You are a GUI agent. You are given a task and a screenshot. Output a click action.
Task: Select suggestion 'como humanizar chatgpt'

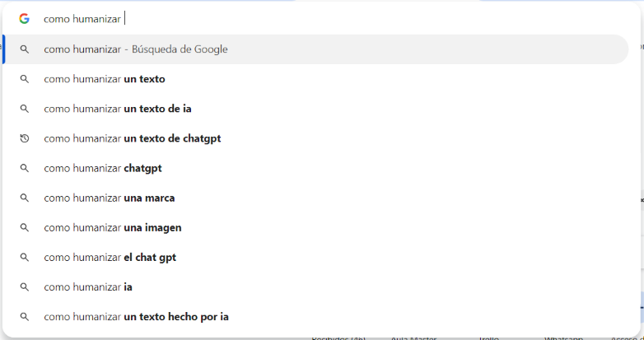tap(315, 169)
